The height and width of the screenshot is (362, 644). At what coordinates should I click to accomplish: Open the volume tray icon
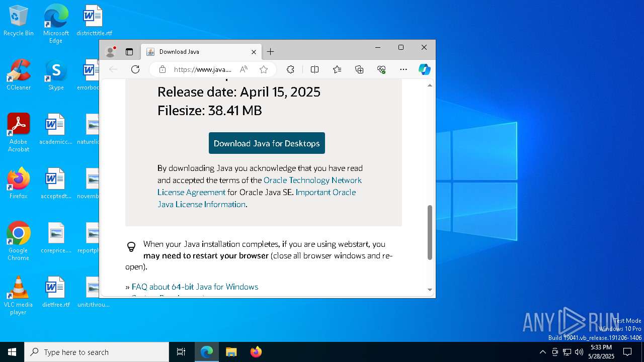click(x=579, y=352)
